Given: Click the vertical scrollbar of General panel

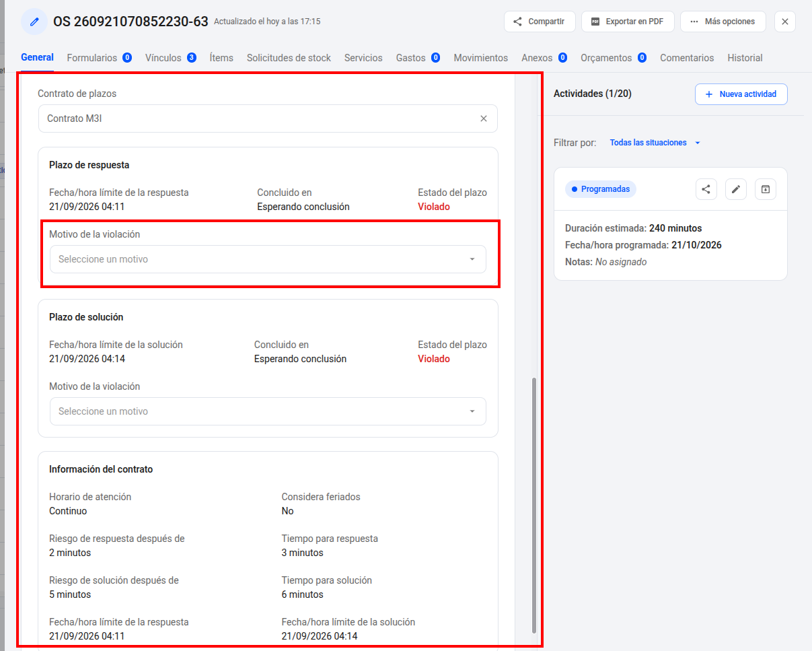Looking at the screenshot, I should pyautogui.click(x=535, y=505).
